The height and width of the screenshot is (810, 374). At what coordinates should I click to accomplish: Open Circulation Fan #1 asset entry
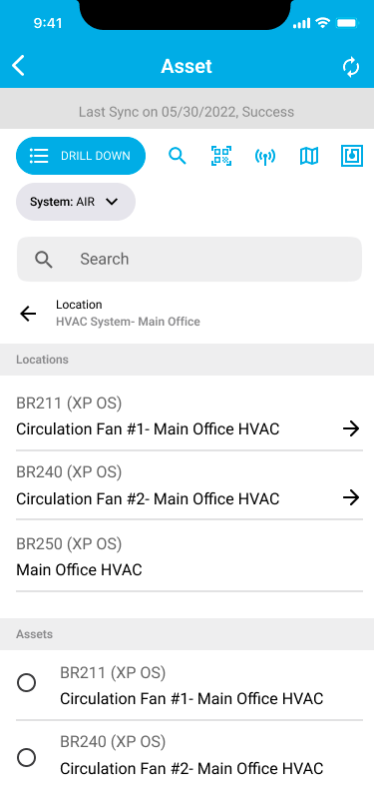[x=189, y=685]
